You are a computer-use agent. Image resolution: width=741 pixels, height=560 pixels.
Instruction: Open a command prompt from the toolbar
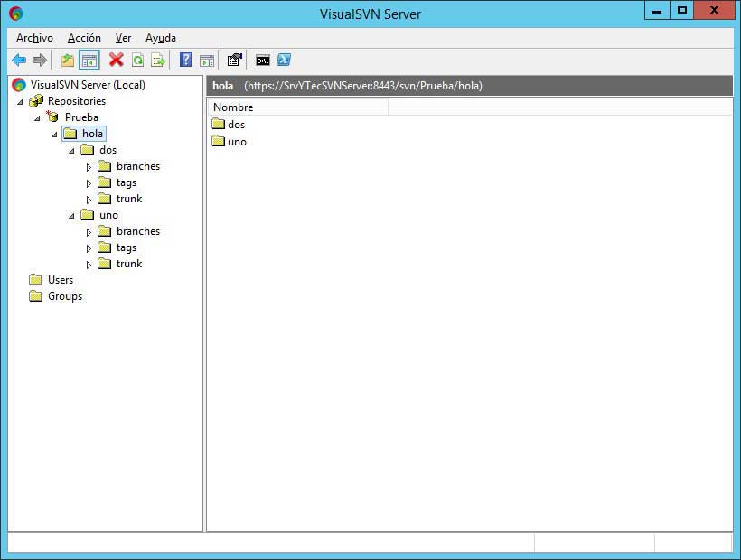coord(262,60)
